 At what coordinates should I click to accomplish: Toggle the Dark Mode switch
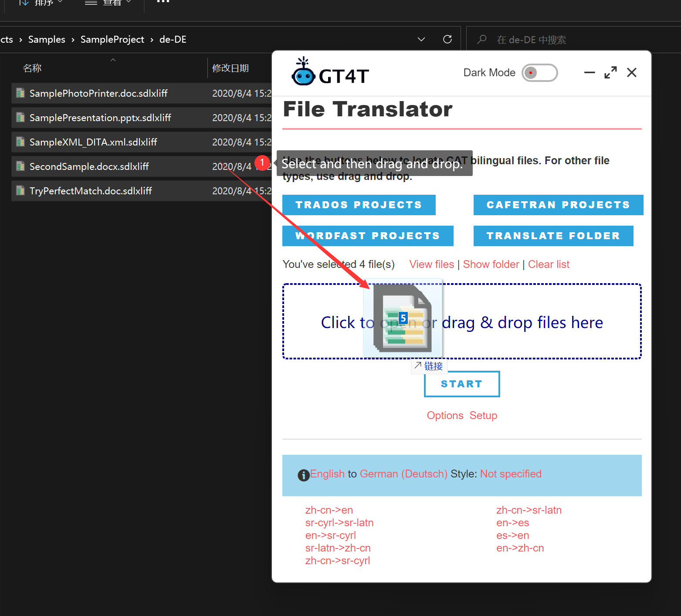(539, 73)
